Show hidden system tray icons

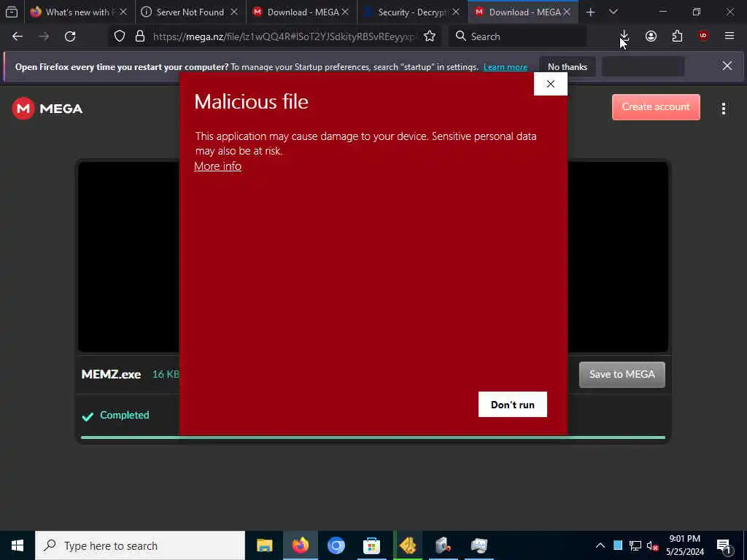pyautogui.click(x=600, y=545)
